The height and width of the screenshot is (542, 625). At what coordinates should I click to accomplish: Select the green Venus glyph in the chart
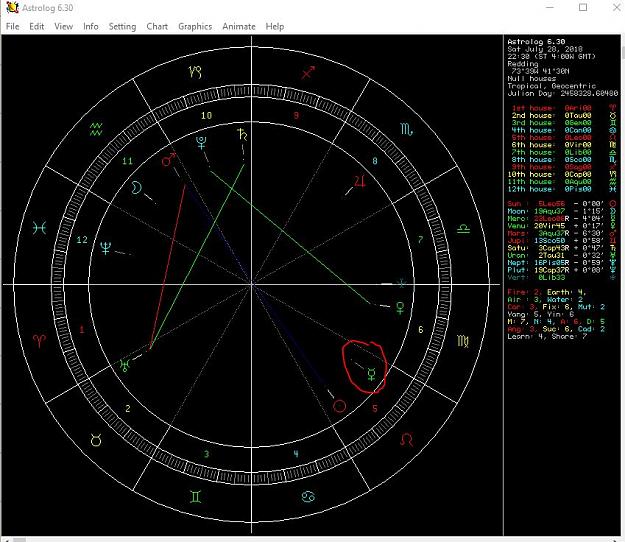tap(400, 308)
